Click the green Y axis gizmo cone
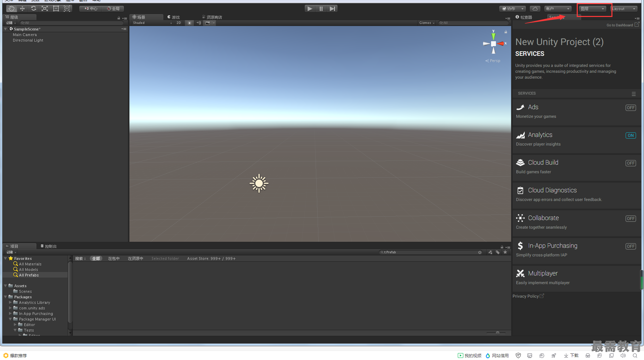The width and height of the screenshot is (644, 360). 493,36
